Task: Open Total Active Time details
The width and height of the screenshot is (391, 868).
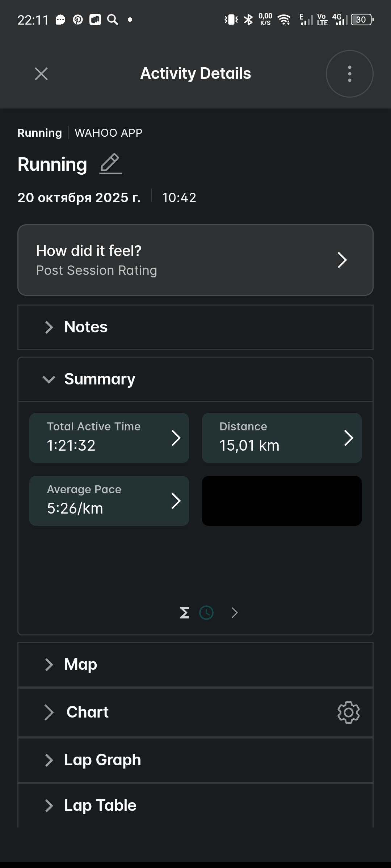Action: pyautogui.click(x=109, y=438)
